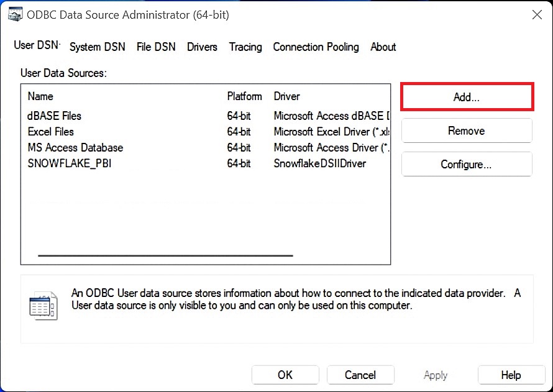Click the data source info icon
Screen dimensions: 553x392
click(43, 305)
